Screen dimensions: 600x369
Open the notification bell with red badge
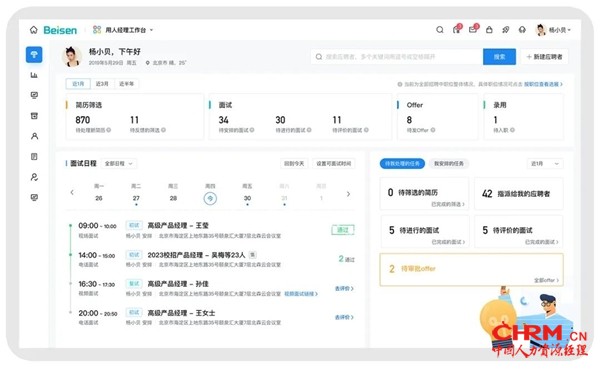(457, 29)
